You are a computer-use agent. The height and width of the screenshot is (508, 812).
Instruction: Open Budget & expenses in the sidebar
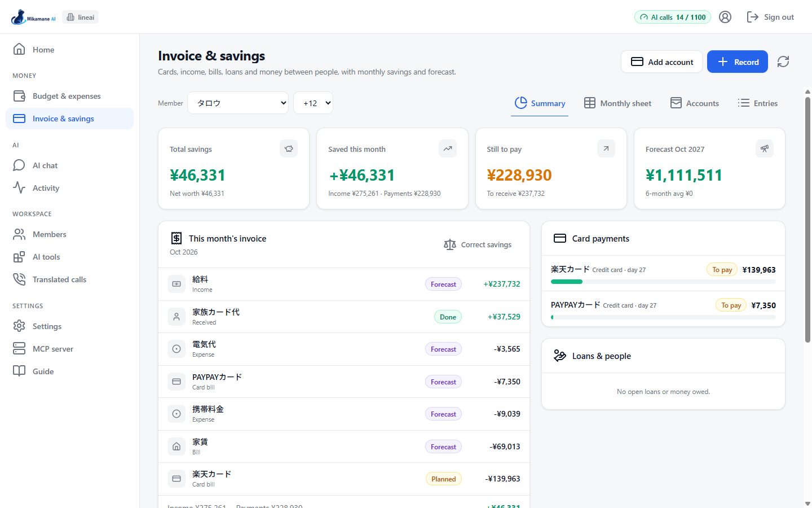pyautogui.click(x=69, y=96)
